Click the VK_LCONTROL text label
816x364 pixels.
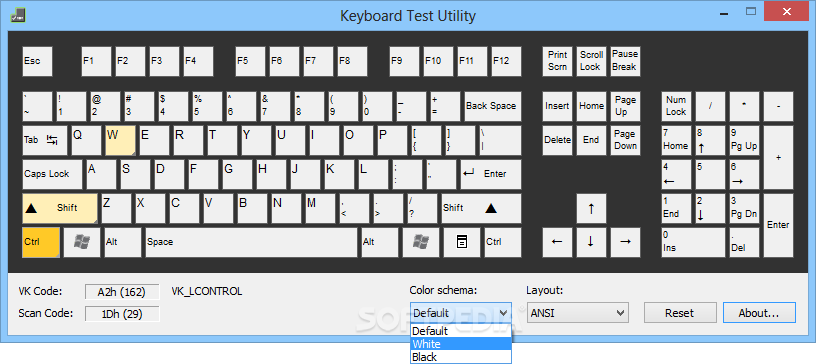pos(207,292)
